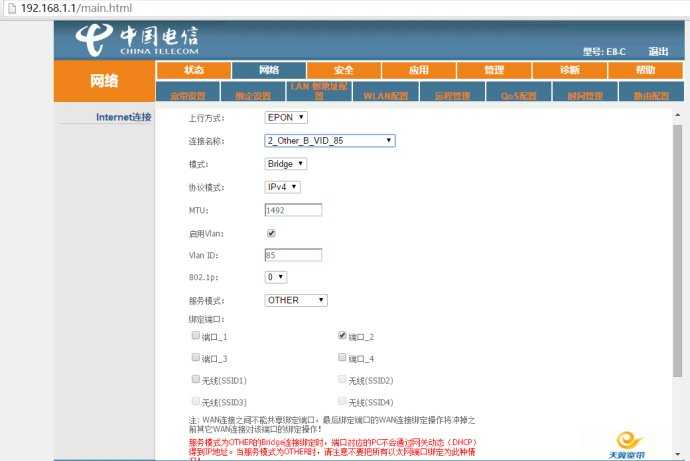Check the 端口_1 binding checkbox
The height and width of the screenshot is (461, 690).
[x=196, y=336]
